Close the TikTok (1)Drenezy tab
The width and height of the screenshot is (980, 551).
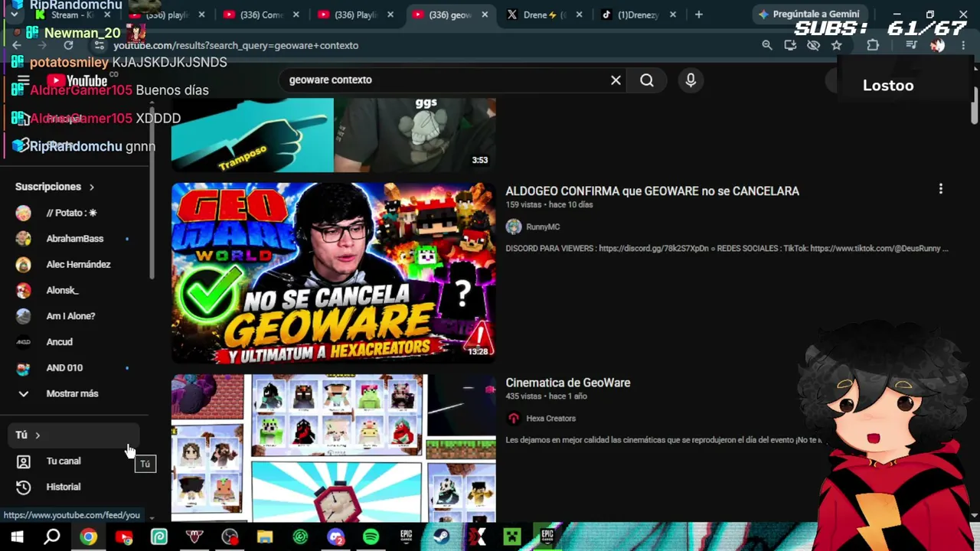pyautogui.click(x=673, y=15)
